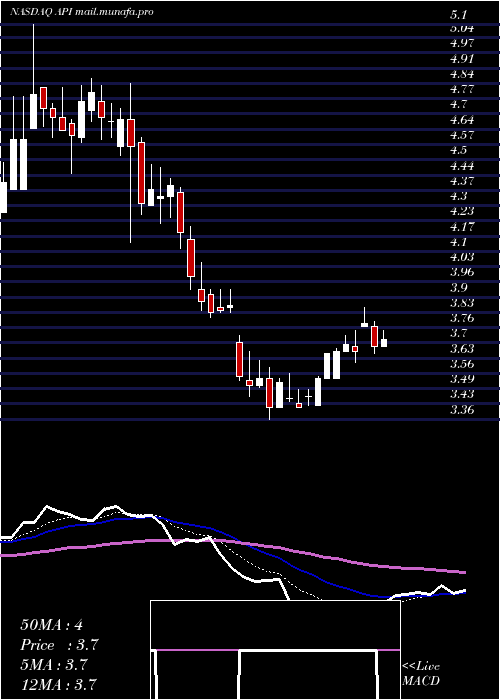Image resolution: width=500 pixels, height=700 pixels.
Task: Click the 4.64 price axis label
Action: tap(462, 120)
